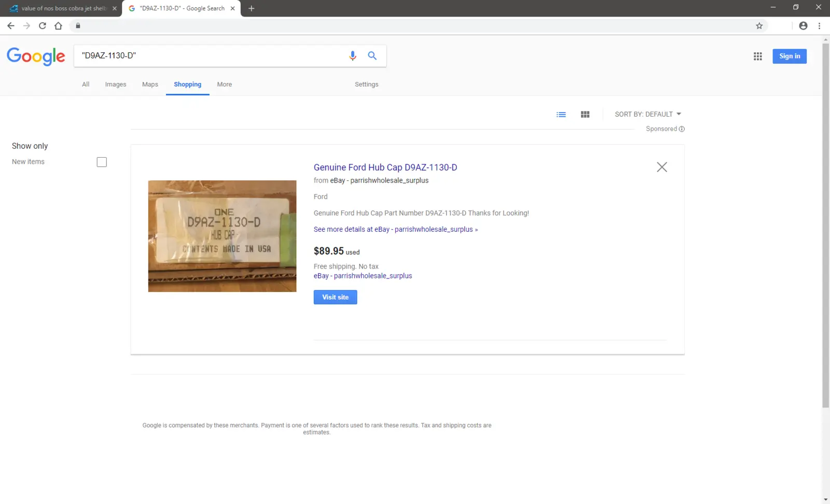Image resolution: width=830 pixels, height=504 pixels.
Task: Close the expanded product detail card
Action: click(662, 167)
